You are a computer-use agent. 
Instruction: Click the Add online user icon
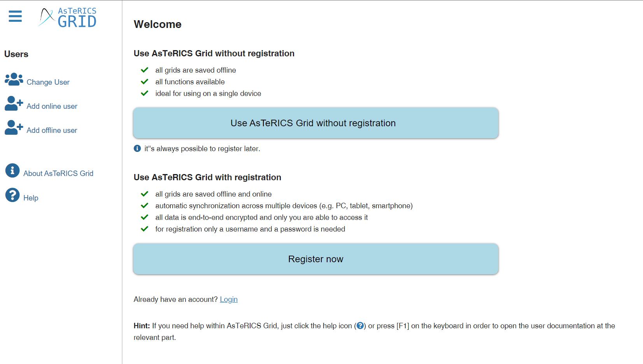coord(14,103)
